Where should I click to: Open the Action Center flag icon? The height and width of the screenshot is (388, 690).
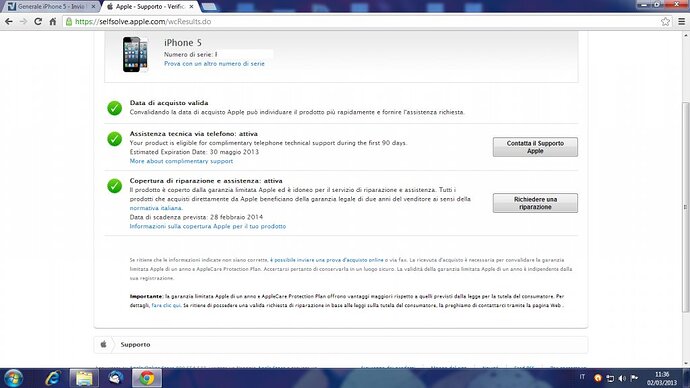634,378
